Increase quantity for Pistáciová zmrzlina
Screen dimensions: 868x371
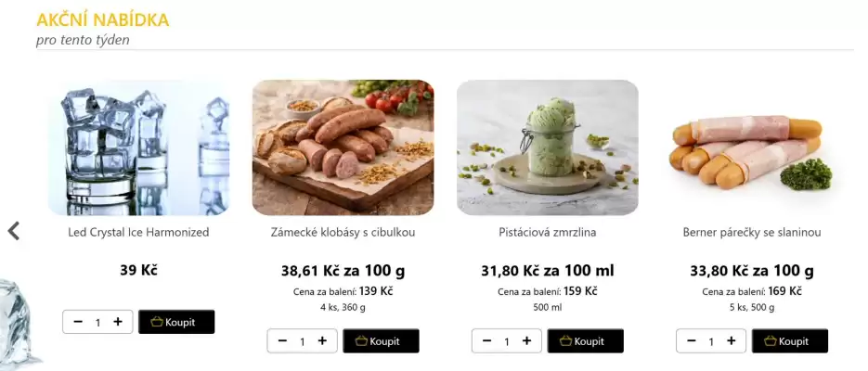tap(527, 341)
